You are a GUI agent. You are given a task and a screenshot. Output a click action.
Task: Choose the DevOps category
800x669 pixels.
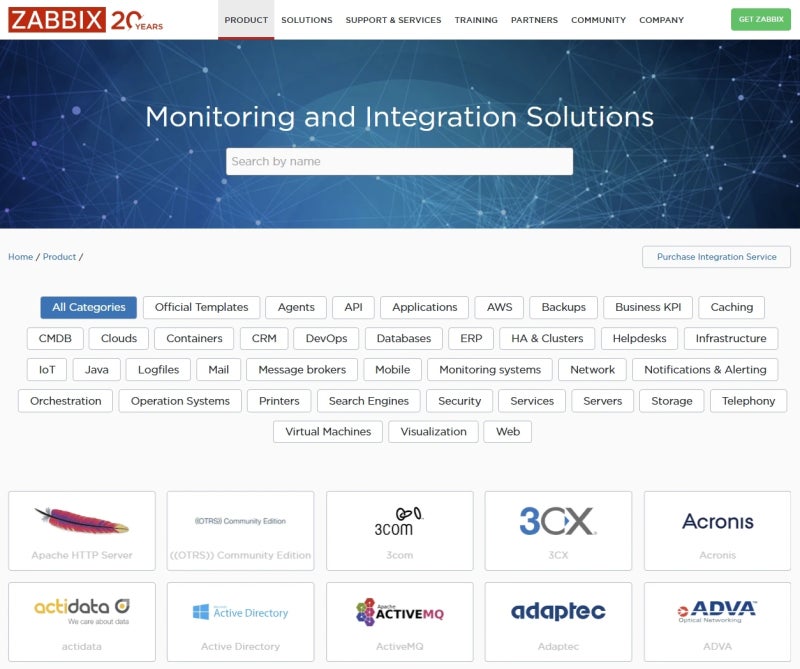tap(326, 338)
